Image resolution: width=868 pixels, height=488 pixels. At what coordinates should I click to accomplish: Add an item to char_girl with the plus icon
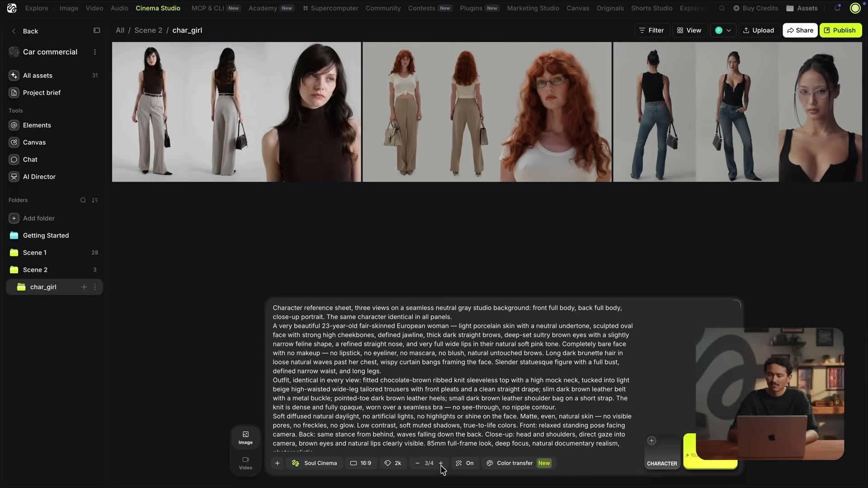pyautogui.click(x=84, y=287)
